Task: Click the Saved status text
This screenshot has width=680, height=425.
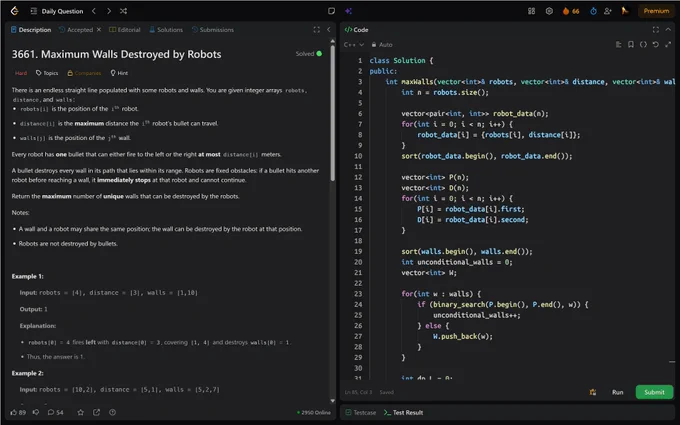Action: (x=387, y=392)
